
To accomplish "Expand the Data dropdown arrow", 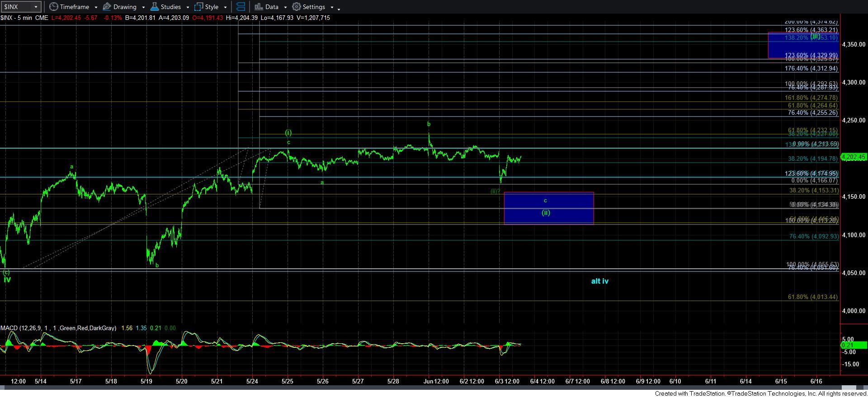I will pyautogui.click(x=285, y=7).
